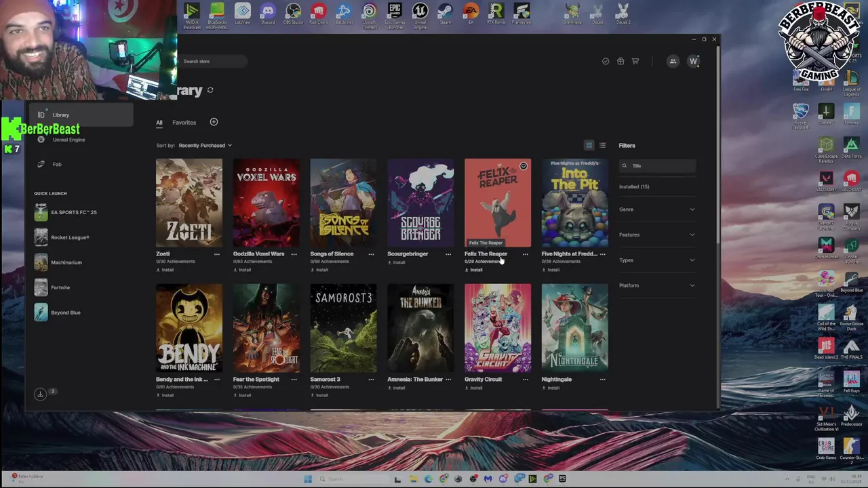Refresh the library with the reload icon
Viewport: 868px width, 488px height.
(210, 90)
